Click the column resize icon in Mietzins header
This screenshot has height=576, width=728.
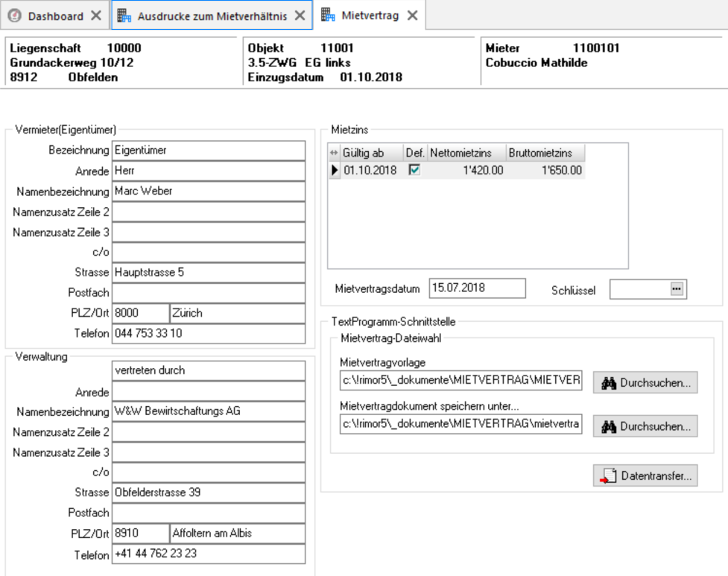click(334, 153)
